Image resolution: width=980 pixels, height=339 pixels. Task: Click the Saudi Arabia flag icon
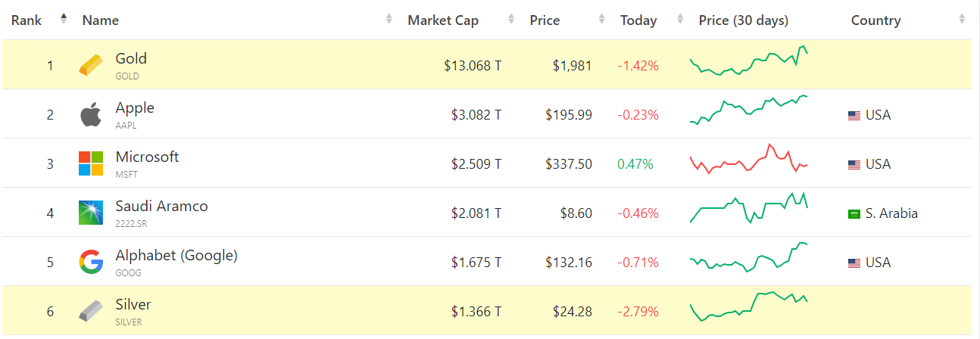854,214
